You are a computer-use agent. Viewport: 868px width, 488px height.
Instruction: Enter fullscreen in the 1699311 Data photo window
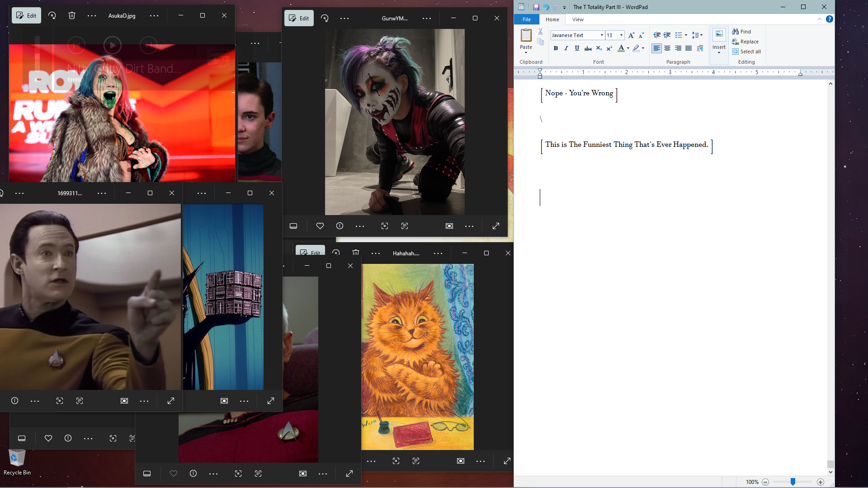pyautogui.click(x=171, y=401)
